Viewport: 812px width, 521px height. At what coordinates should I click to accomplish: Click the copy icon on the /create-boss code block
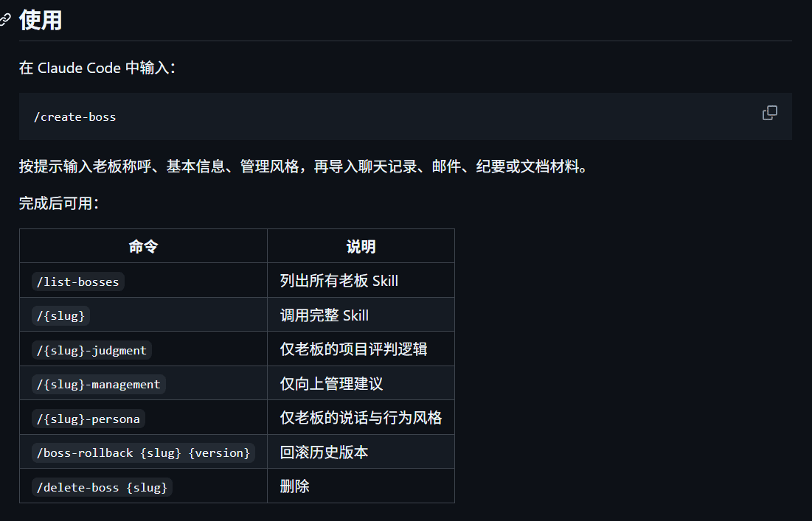[769, 113]
